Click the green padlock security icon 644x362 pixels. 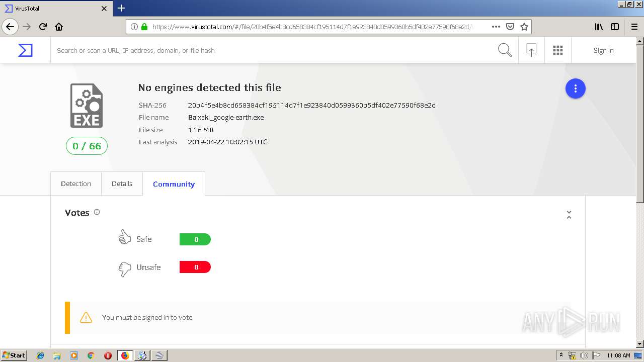coord(144,27)
